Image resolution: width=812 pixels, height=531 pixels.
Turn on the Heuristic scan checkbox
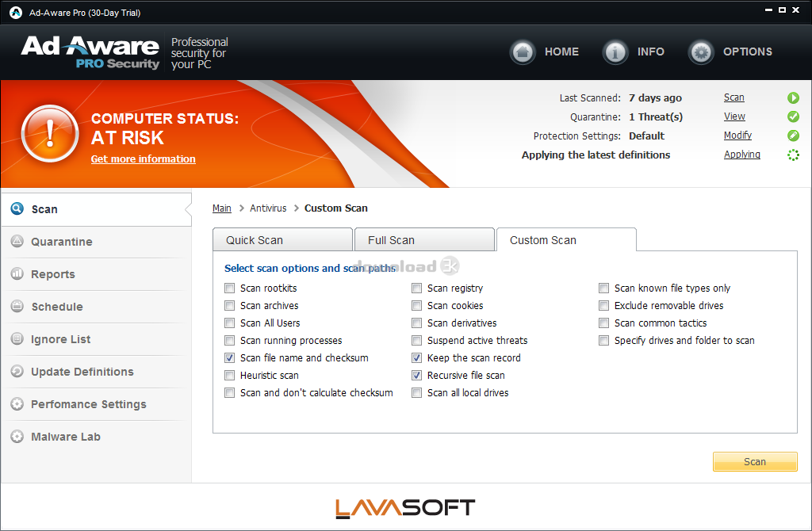(229, 375)
